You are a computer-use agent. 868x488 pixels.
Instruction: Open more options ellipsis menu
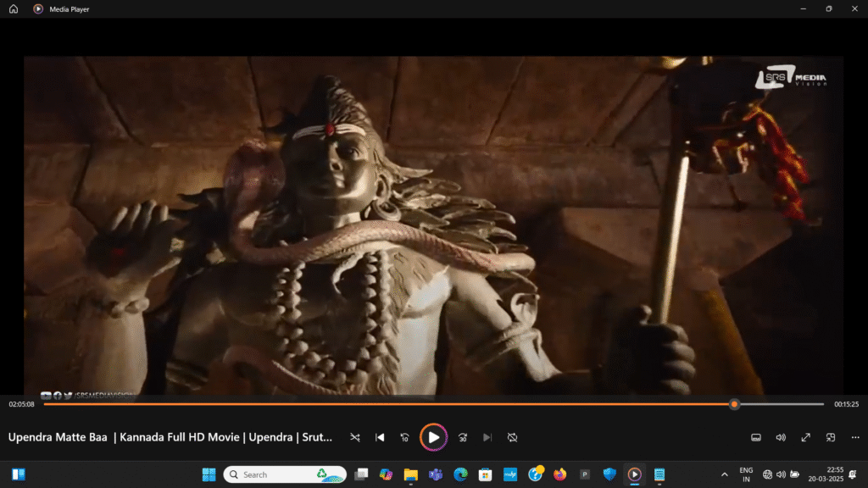(855, 438)
